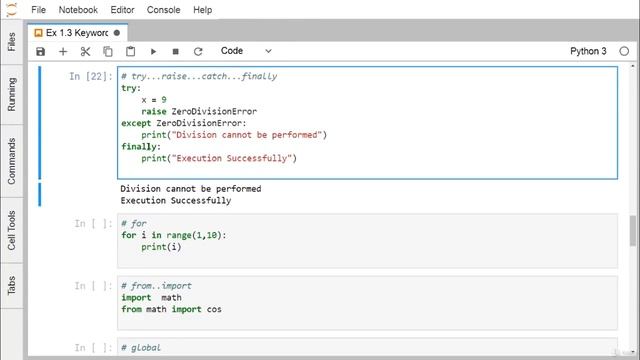Screen dimensions: 640x360
Task: Click the Python 3 kernel name
Action: click(588, 51)
